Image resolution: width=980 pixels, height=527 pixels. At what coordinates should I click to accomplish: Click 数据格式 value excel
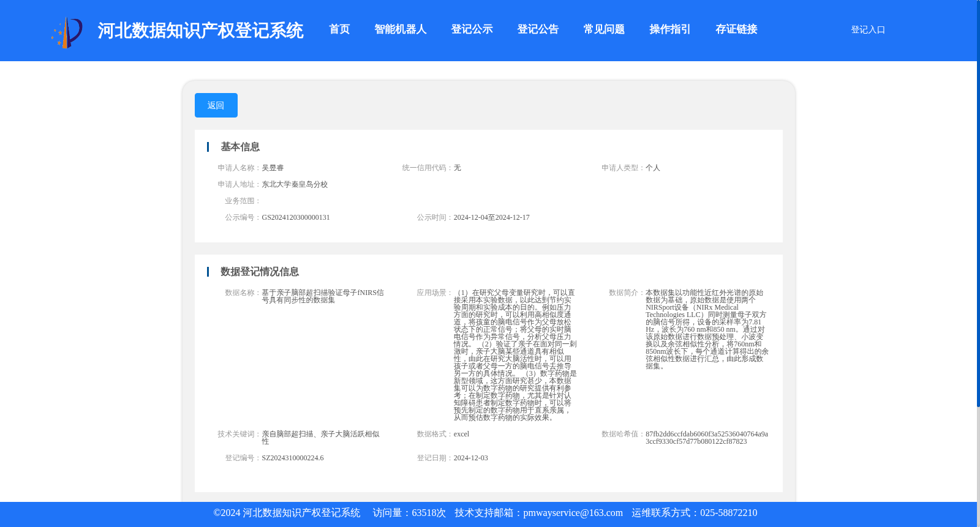tap(461, 434)
